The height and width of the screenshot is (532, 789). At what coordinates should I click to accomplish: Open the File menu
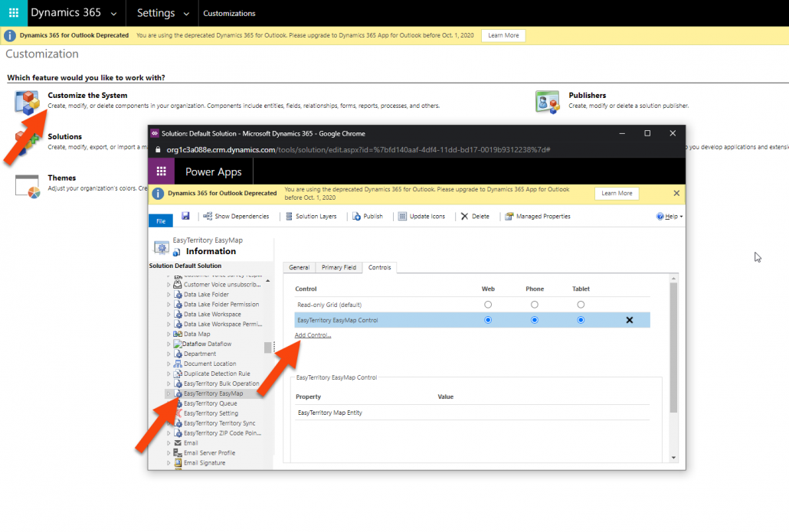tap(160, 220)
